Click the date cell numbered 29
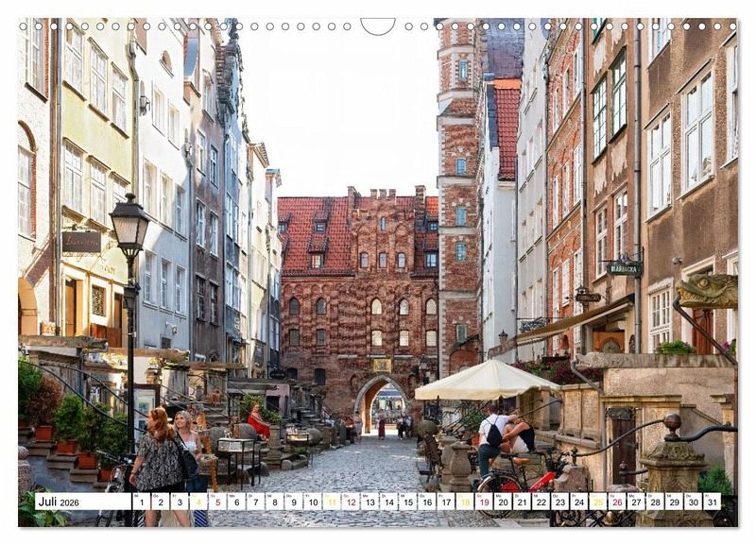Screen dimensions: 756x545 (x=675, y=502)
